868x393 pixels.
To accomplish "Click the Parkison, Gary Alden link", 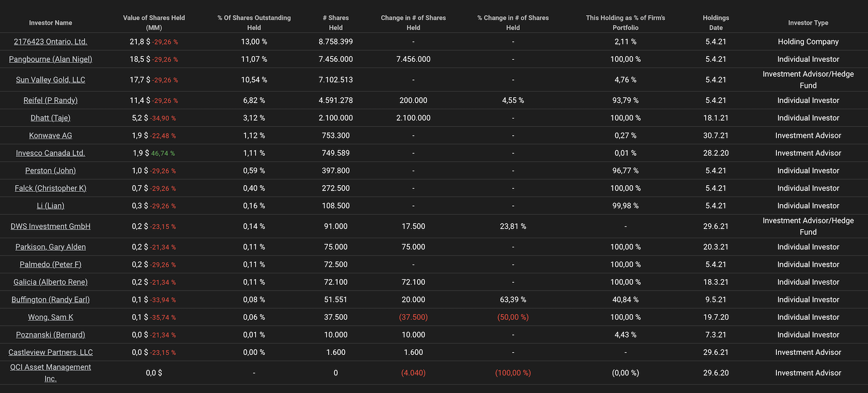I will (50, 247).
